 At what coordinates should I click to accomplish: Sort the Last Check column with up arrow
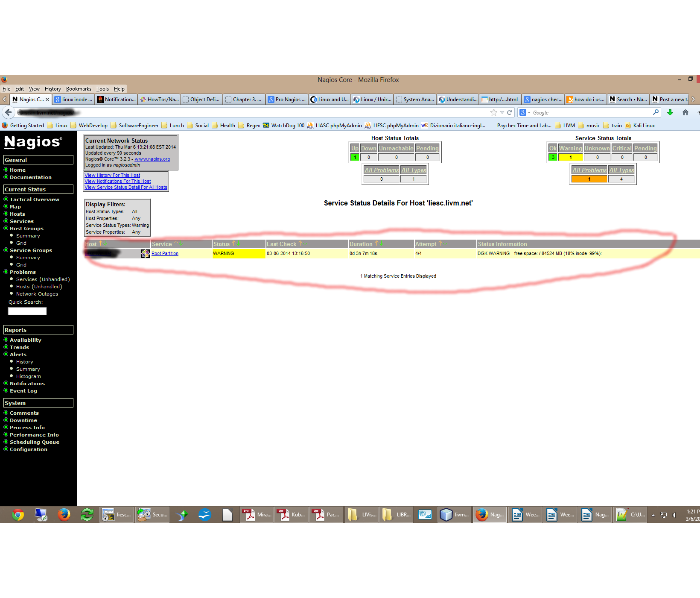pyautogui.click(x=300, y=243)
